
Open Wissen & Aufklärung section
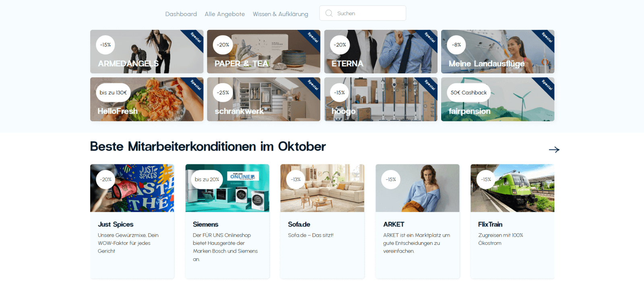(x=281, y=14)
